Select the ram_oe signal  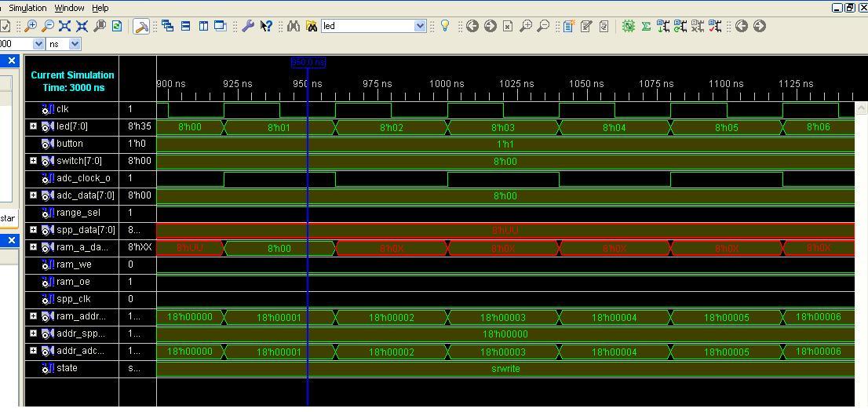[73, 282]
